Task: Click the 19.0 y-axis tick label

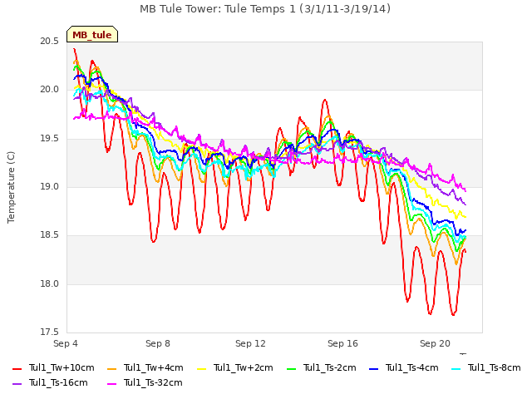Action: point(49,186)
